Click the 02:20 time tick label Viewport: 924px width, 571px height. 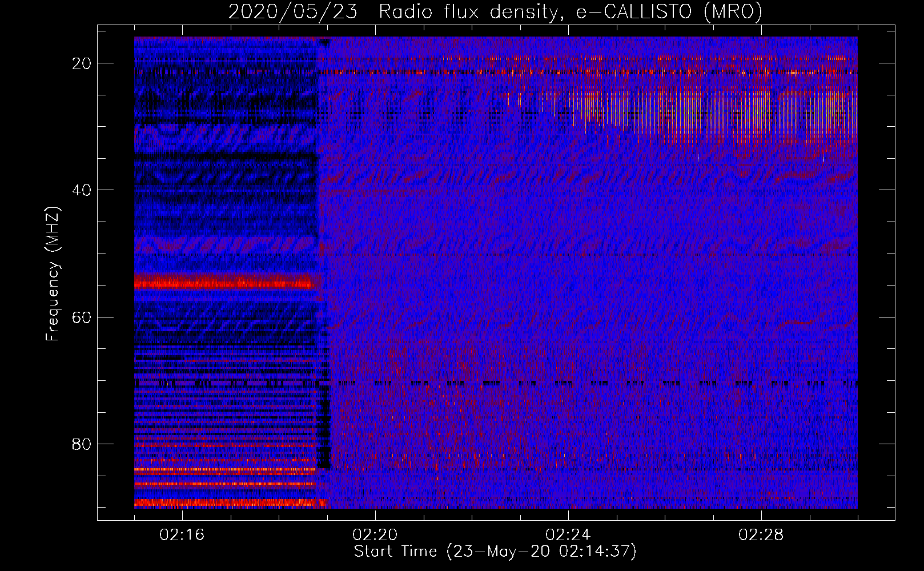pyautogui.click(x=375, y=535)
